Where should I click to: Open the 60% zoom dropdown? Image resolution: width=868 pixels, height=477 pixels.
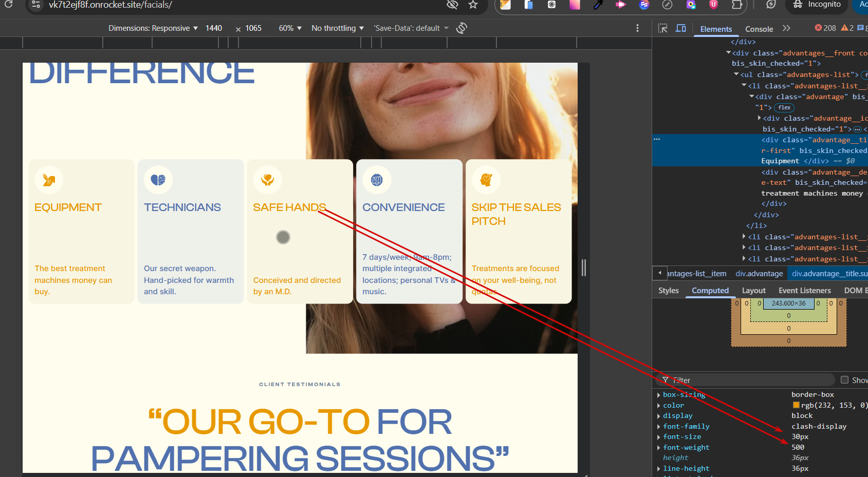click(x=290, y=28)
